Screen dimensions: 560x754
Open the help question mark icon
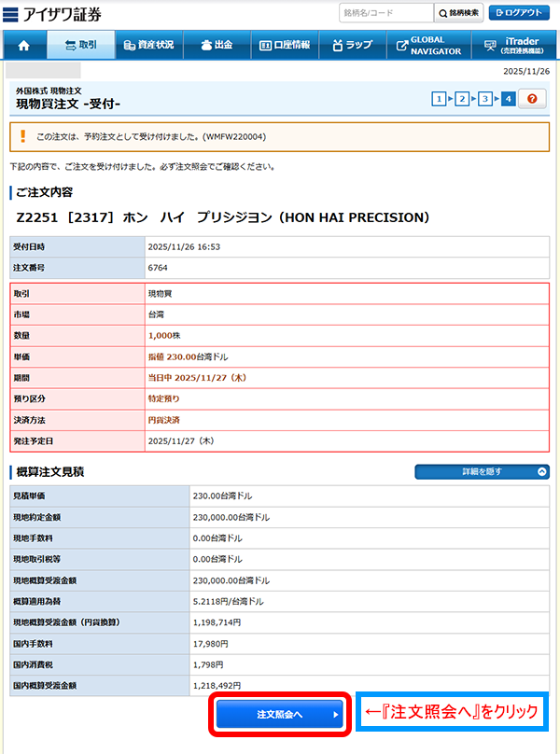pos(532,99)
